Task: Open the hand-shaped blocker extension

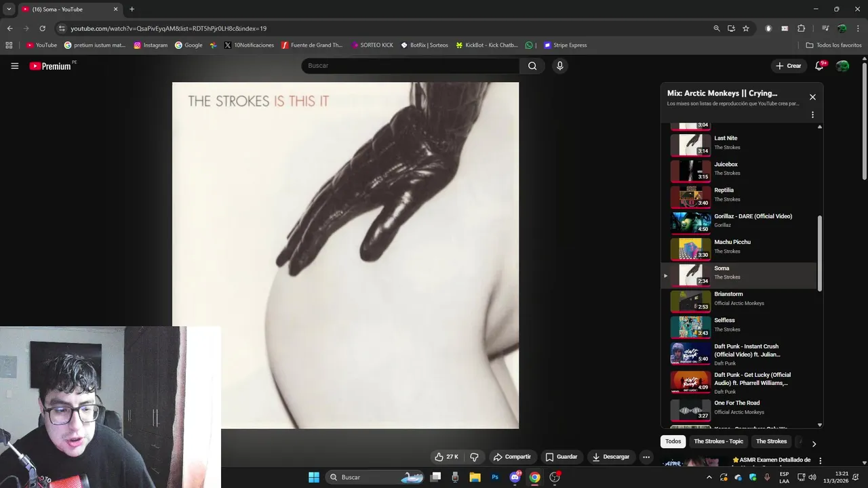Action: point(768,28)
